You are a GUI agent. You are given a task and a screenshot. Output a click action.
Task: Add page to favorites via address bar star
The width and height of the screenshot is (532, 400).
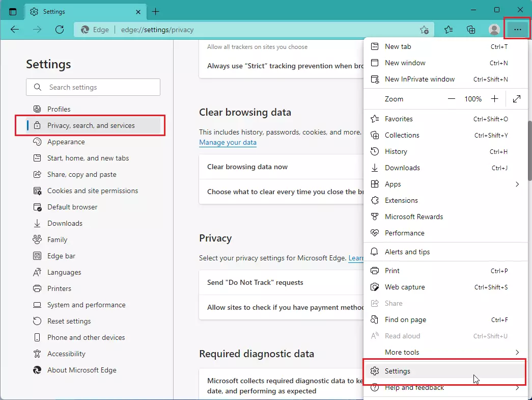pyautogui.click(x=425, y=30)
